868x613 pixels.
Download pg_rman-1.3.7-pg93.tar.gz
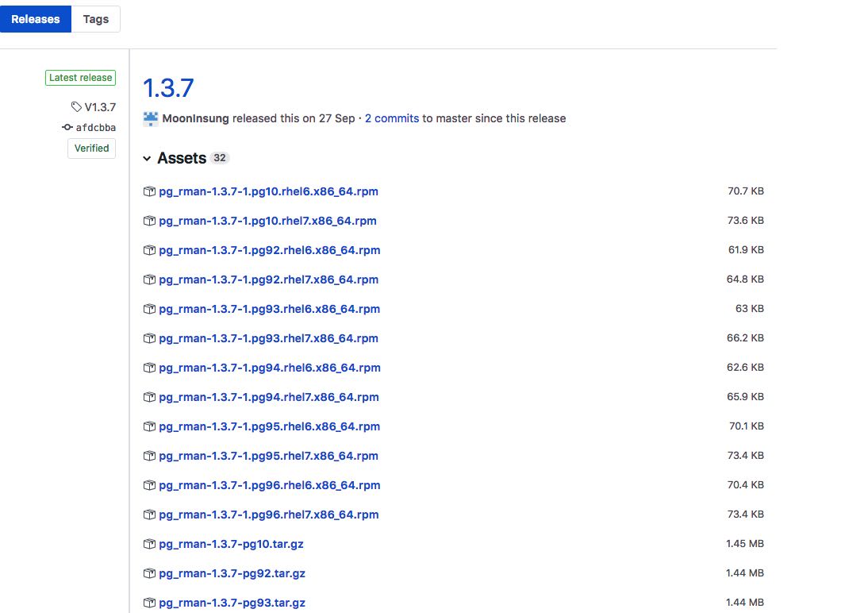coord(232,603)
